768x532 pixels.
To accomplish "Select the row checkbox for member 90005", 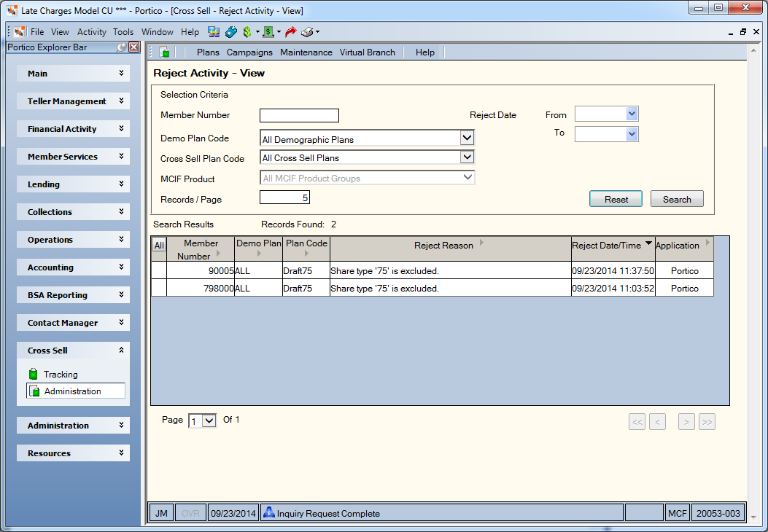I will [x=159, y=270].
